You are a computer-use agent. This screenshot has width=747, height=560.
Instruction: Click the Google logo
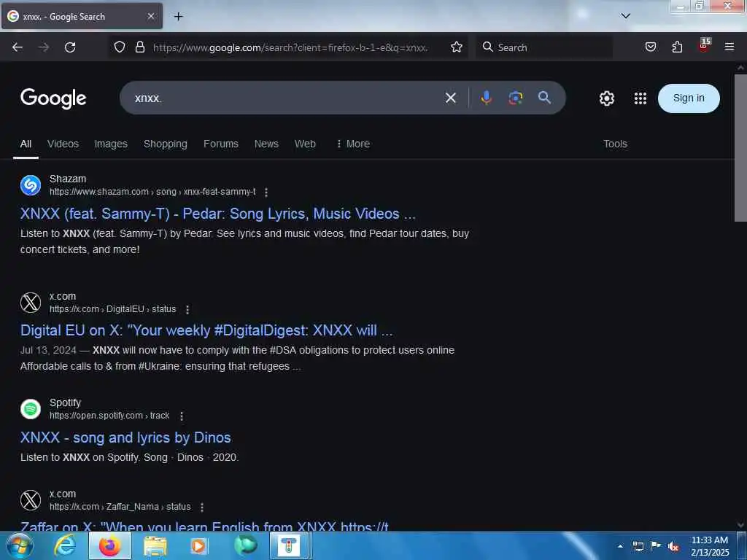[53, 98]
